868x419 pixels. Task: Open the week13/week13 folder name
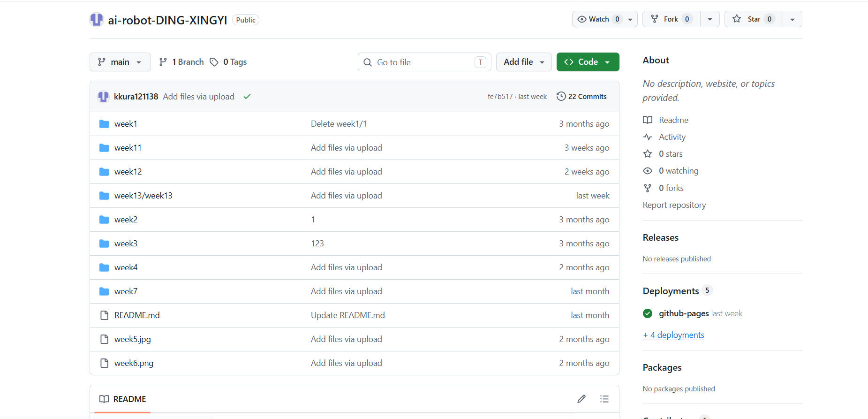tap(143, 196)
